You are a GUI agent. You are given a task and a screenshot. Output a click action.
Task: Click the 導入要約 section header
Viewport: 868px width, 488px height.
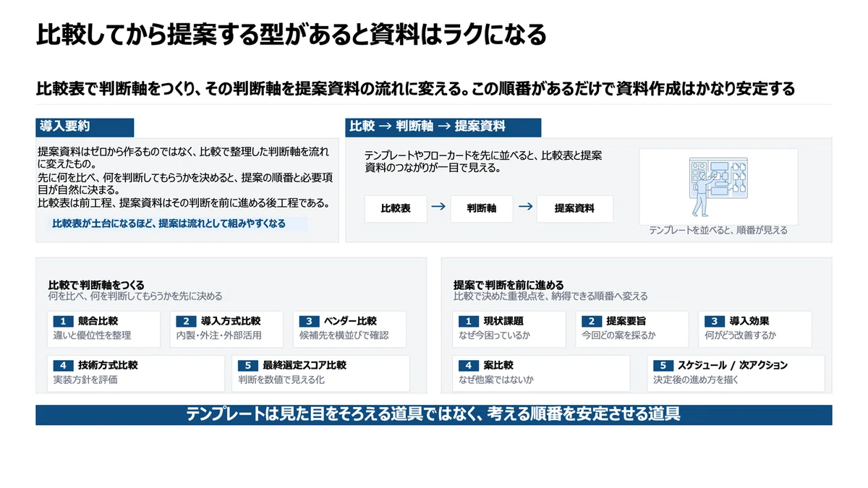[85, 127]
